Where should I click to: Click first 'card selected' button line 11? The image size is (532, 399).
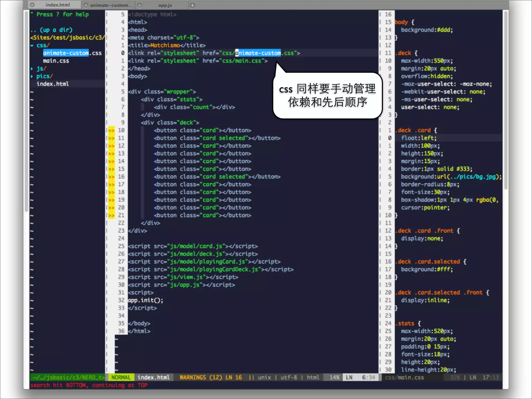[217, 138]
